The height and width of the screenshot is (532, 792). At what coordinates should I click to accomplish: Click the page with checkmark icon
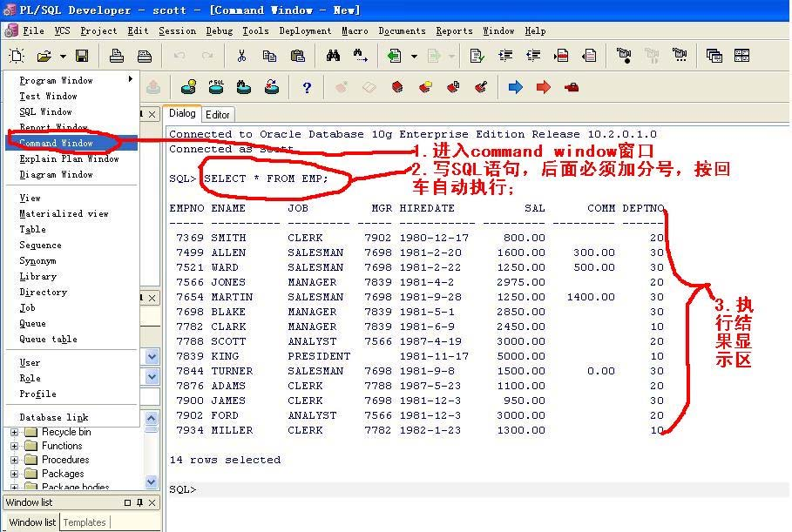pyautogui.click(x=477, y=56)
